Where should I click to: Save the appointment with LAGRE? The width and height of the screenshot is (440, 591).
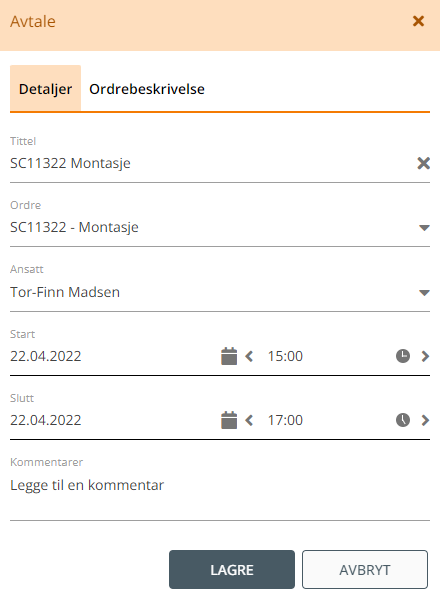point(232,570)
